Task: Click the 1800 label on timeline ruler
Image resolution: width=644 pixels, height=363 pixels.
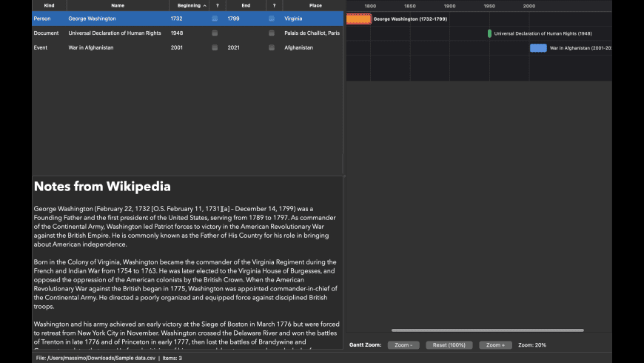Action: pyautogui.click(x=370, y=6)
